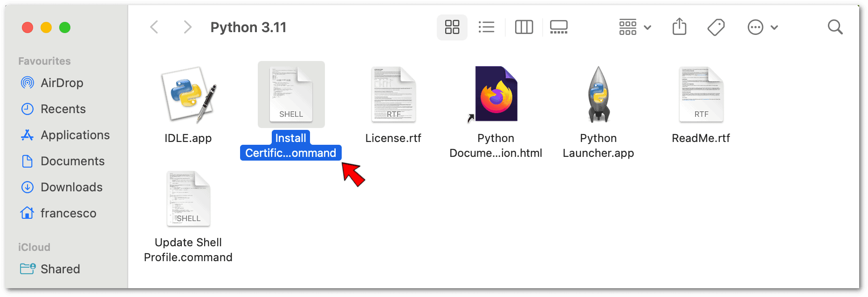The image size is (868, 297).
Task: Switch to list view
Action: [486, 27]
